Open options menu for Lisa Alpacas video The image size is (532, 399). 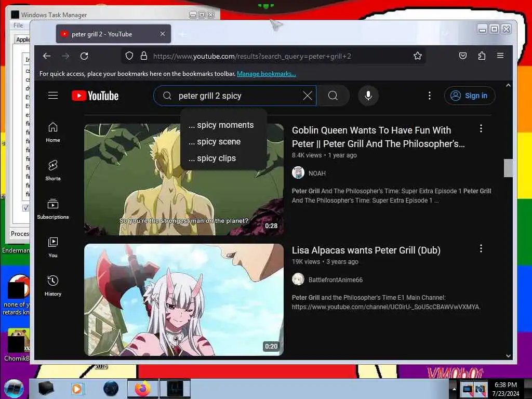coord(481,249)
